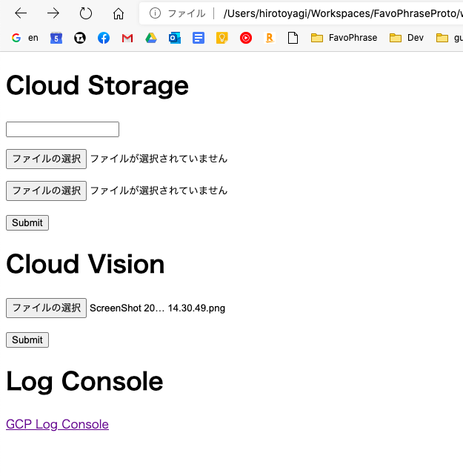Click the browser back arrow
This screenshot has height=476, width=463.
click(21, 13)
